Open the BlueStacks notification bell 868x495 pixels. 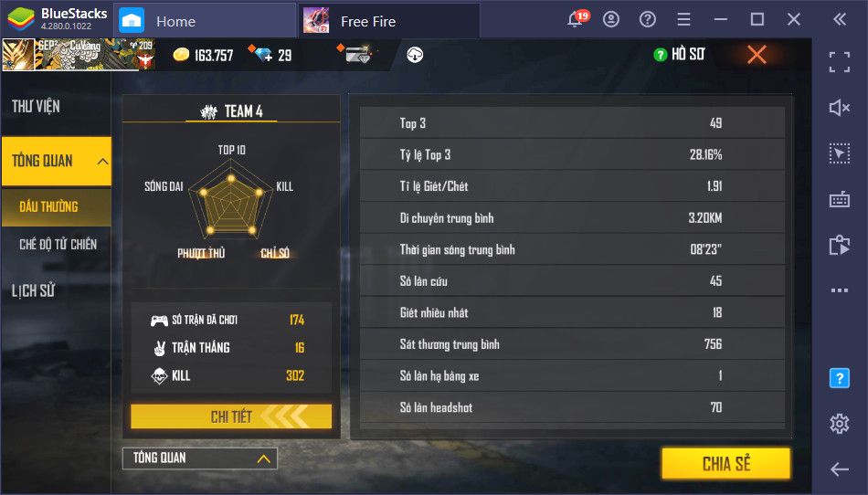[x=577, y=19]
